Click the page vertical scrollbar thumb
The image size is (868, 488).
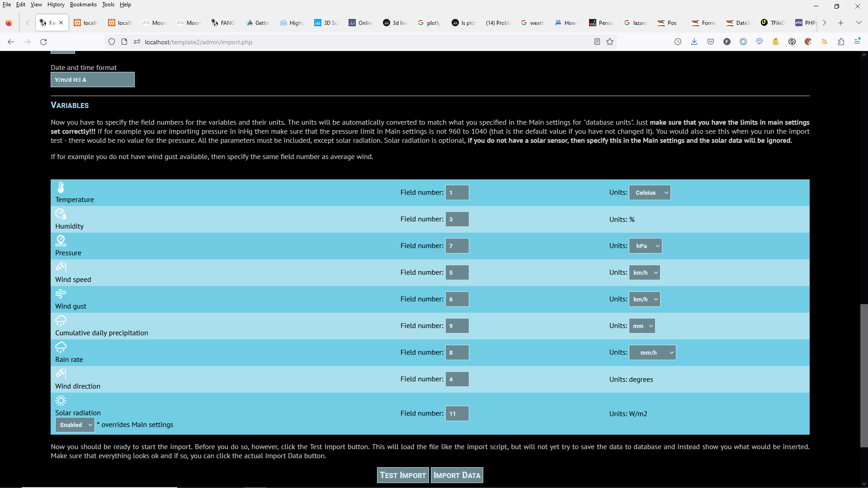click(x=863, y=375)
